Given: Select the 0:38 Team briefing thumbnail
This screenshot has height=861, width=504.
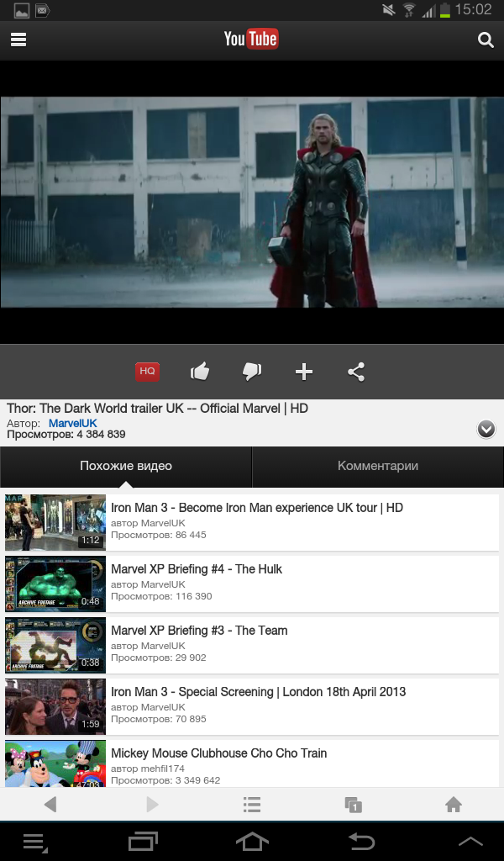Looking at the screenshot, I should point(55,645).
